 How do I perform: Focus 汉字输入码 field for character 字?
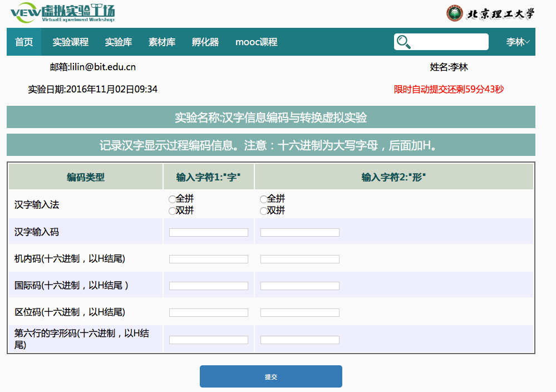click(209, 232)
